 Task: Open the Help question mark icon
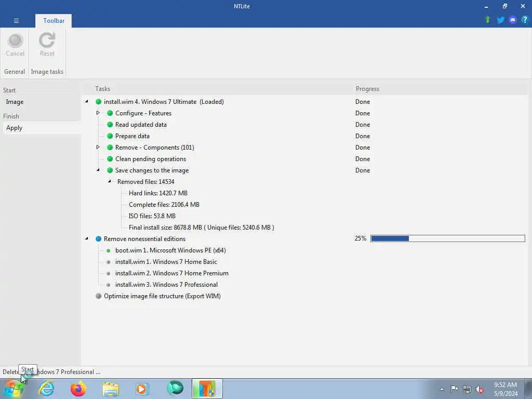(525, 20)
